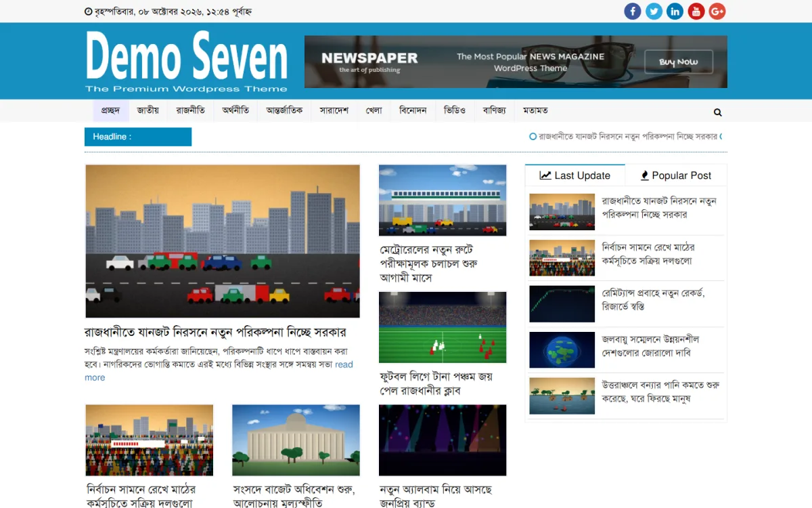Open the অর্থনীতি menu item

(x=235, y=110)
